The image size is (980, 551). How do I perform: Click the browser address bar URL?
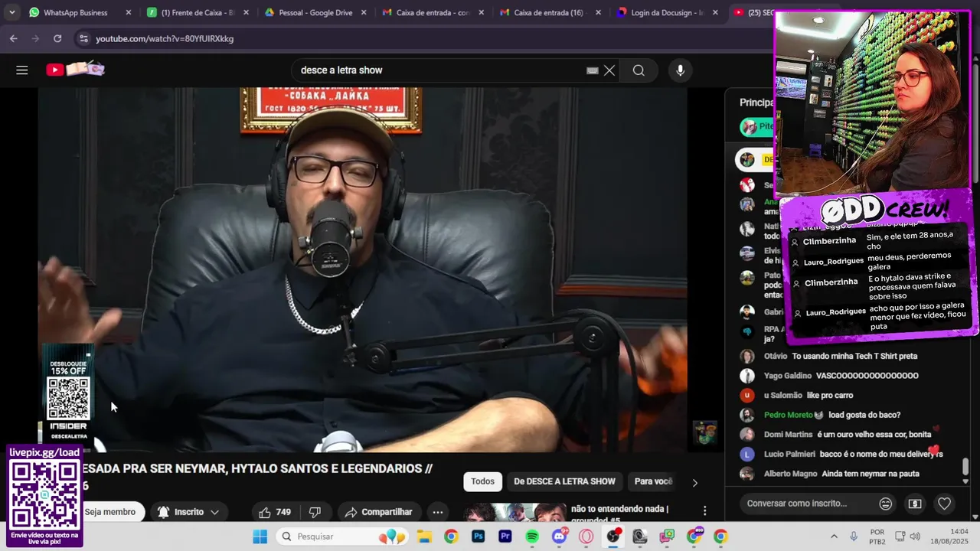165,38
